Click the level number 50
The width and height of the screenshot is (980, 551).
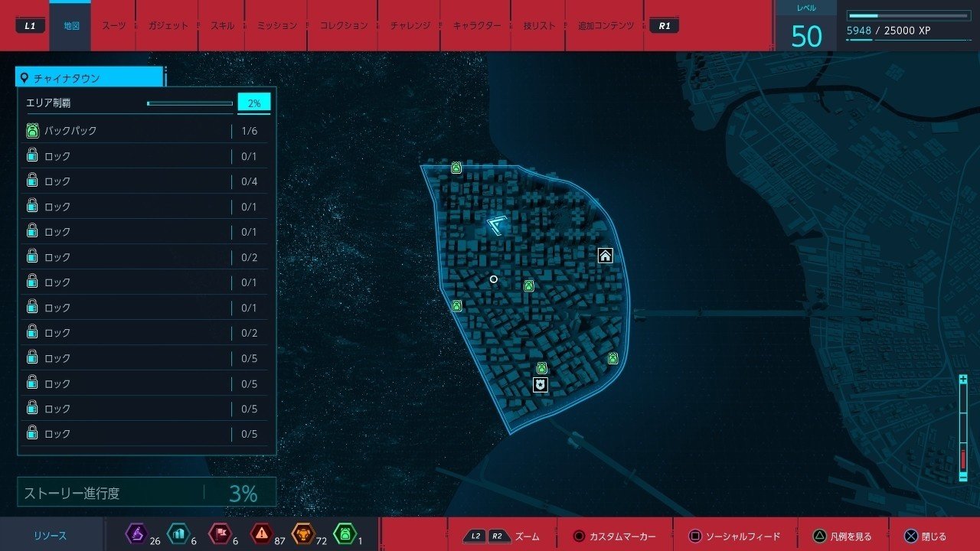(x=806, y=36)
